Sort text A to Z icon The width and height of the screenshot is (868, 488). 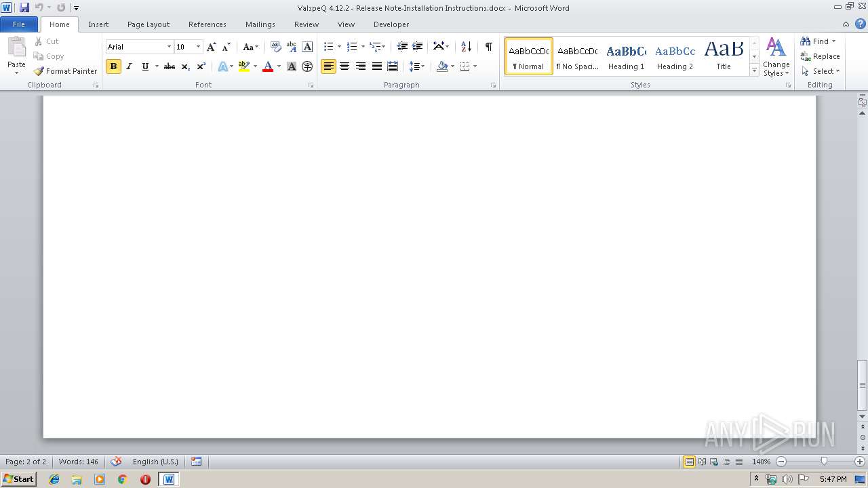pos(466,47)
